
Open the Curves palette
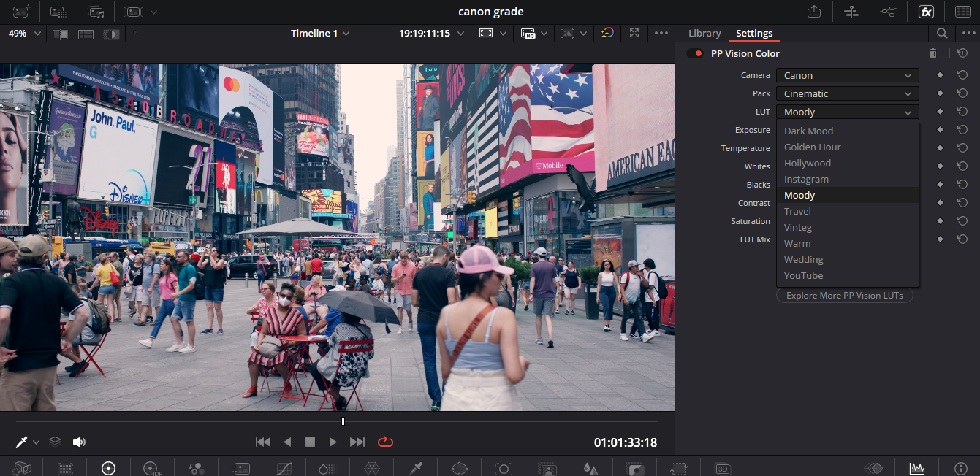pyautogui.click(x=284, y=469)
